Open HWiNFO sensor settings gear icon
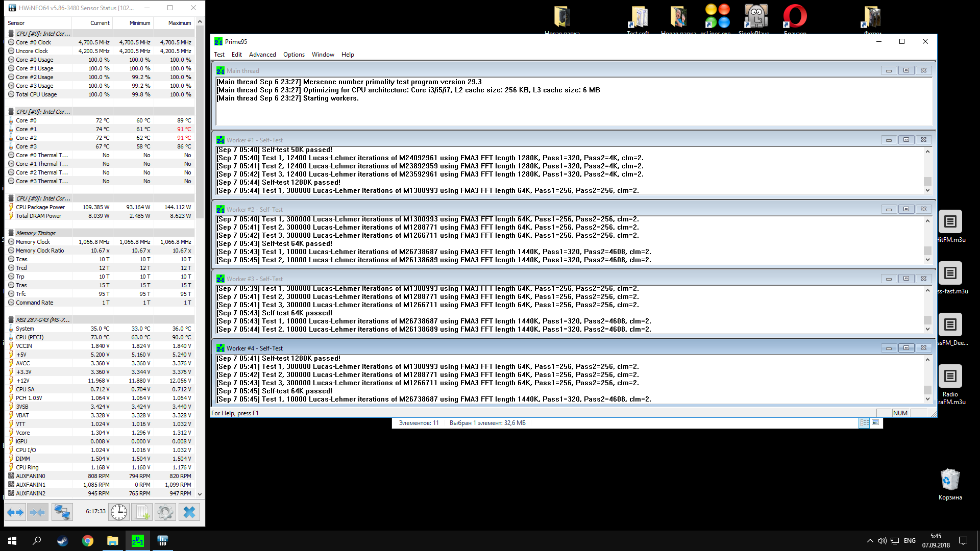The image size is (980, 551). [x=165, y=512]
